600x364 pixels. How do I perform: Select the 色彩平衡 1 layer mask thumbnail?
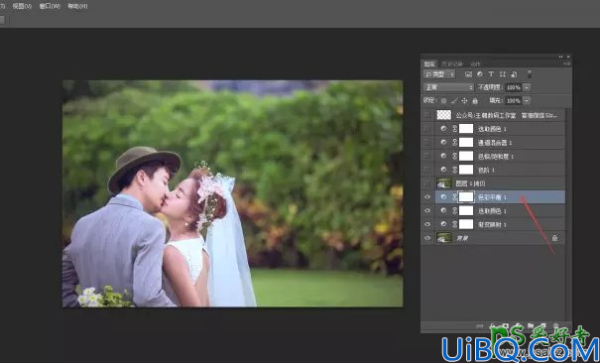pos(466,197)
